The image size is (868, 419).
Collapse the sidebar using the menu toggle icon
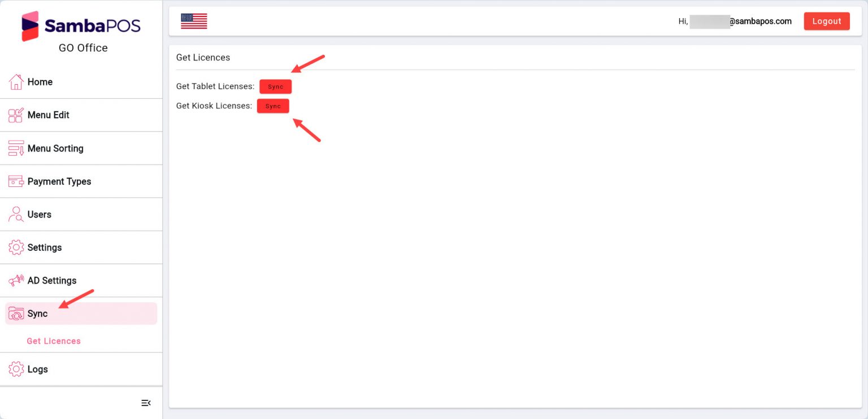pyautogui.click(x=146, y=403)
